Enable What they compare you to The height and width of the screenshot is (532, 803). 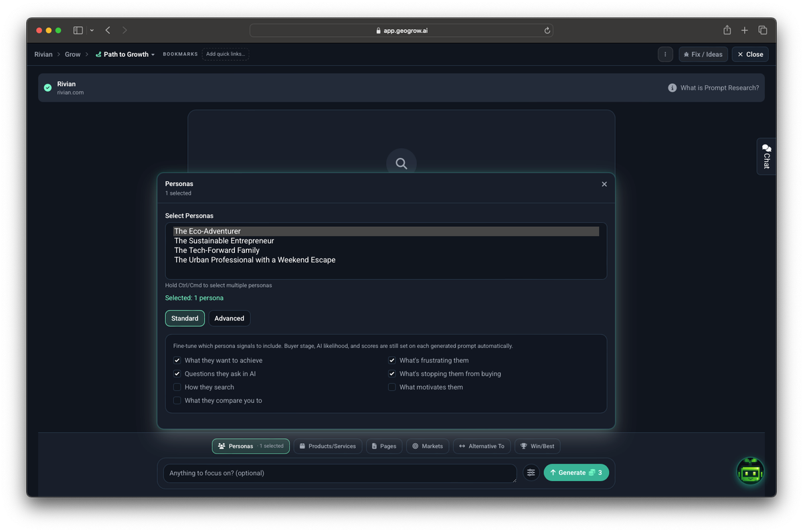coord(177,401)
